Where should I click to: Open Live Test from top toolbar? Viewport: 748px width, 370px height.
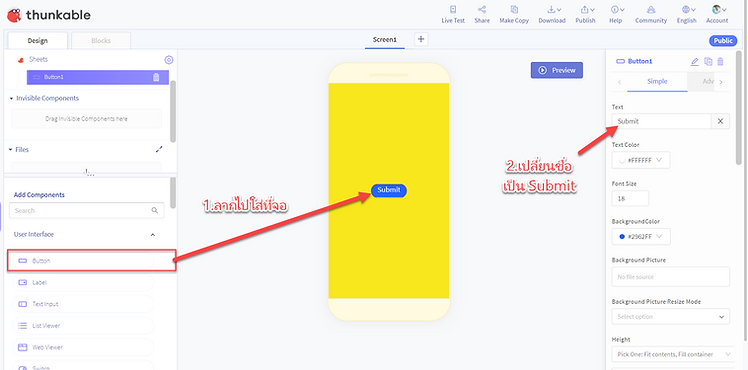(x=453, y=14)
